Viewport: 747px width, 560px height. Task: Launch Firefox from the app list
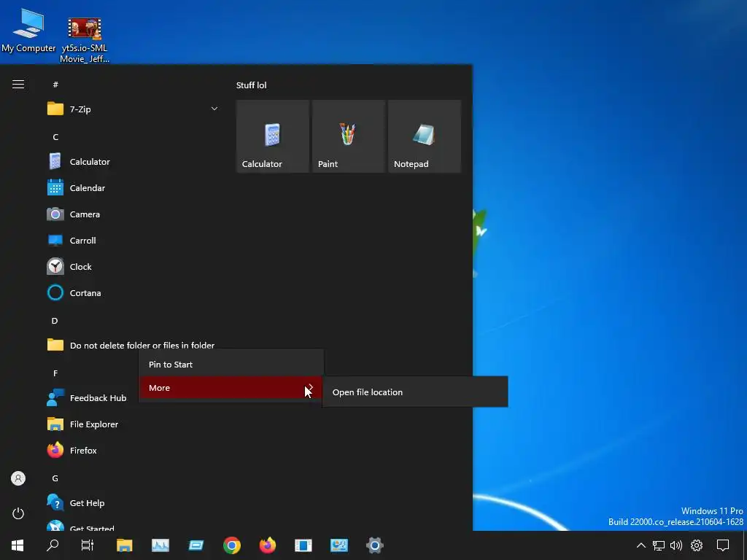coord(133,450)
